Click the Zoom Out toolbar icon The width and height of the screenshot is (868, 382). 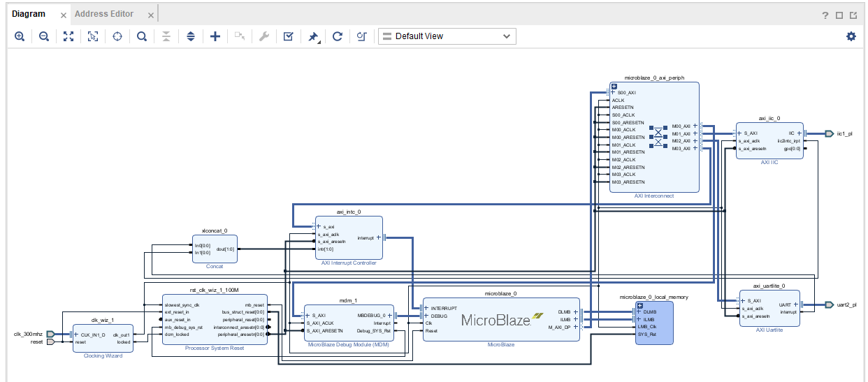tap(44, 36)
